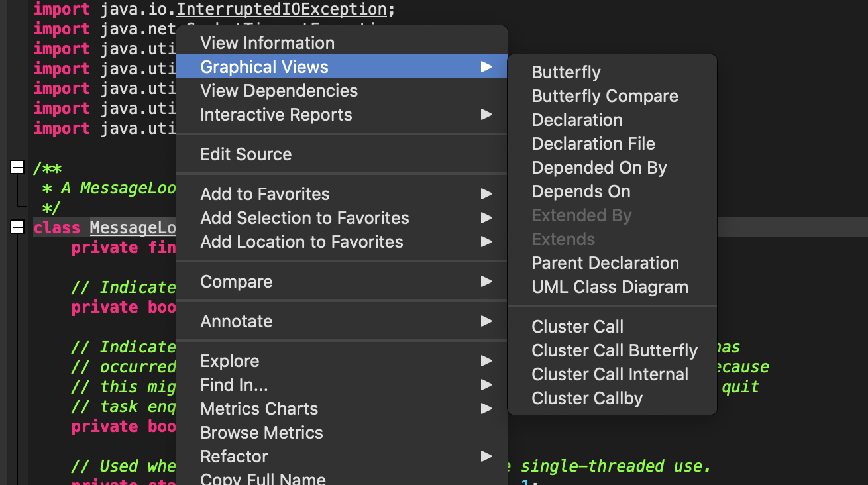Select Butterfly Compare option

pos(604,96)
